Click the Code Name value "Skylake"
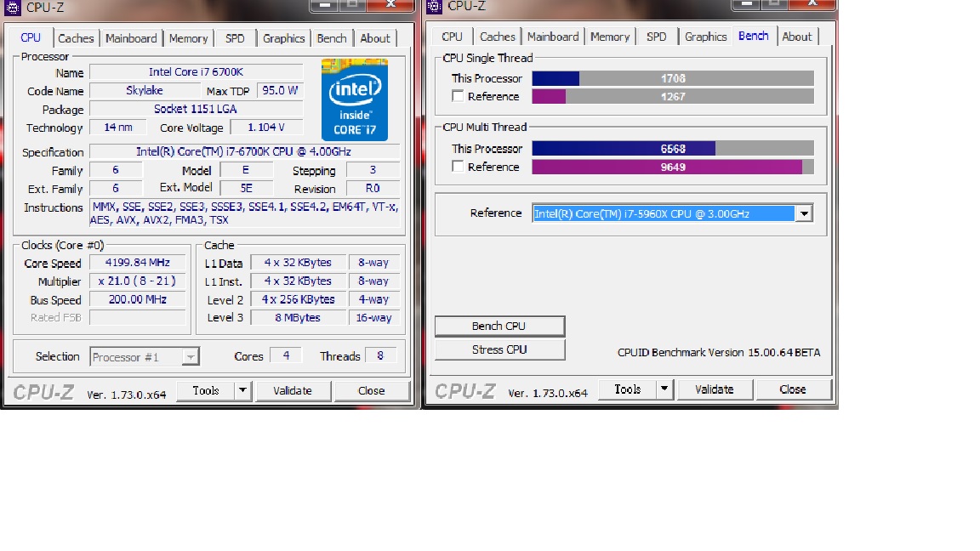The width and height of the screenshot is (980, 551). (145, 91)
